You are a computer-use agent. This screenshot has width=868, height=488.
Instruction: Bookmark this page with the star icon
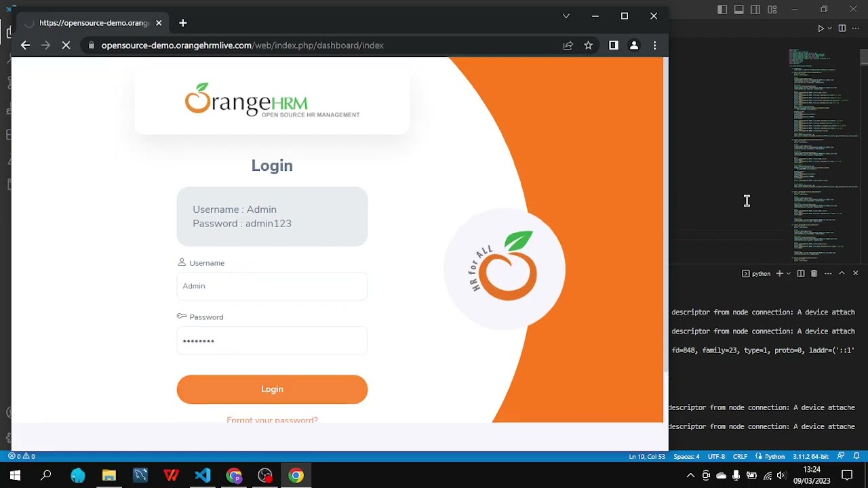pos(589,45)
